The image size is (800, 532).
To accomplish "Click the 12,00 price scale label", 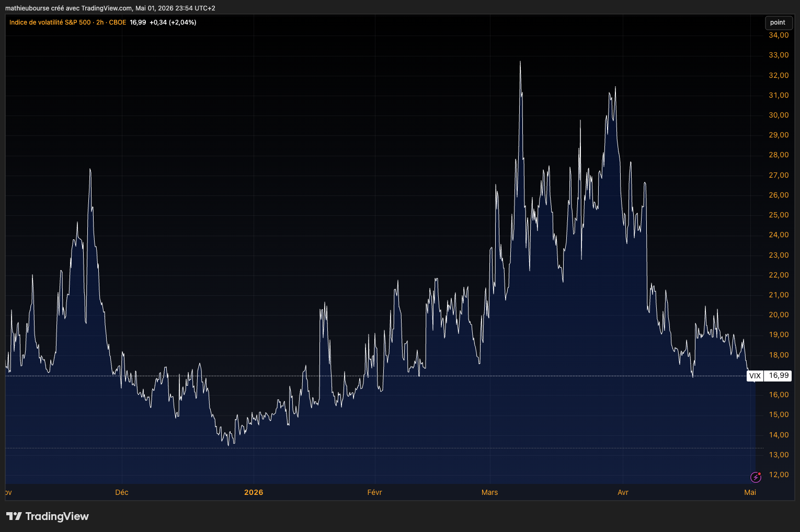I will coord(779,475).
